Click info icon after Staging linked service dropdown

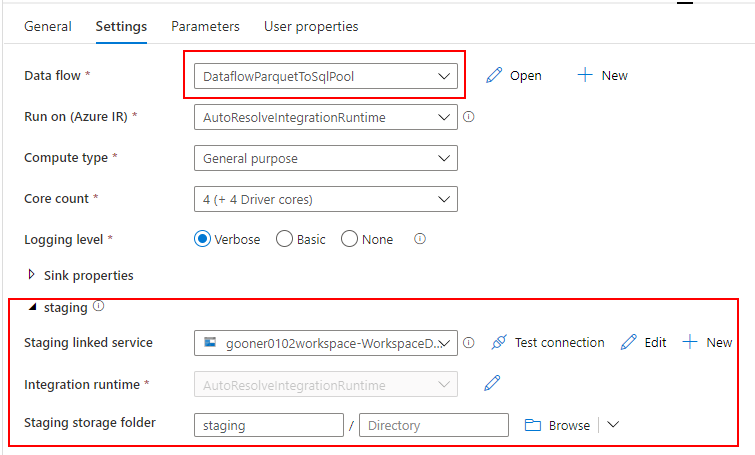pyautogui.click(x=469, y=342)
